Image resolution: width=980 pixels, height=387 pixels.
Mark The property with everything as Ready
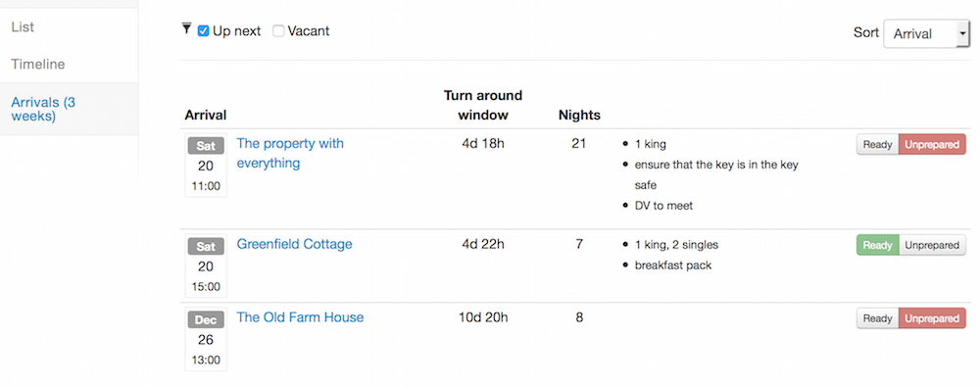877,144
